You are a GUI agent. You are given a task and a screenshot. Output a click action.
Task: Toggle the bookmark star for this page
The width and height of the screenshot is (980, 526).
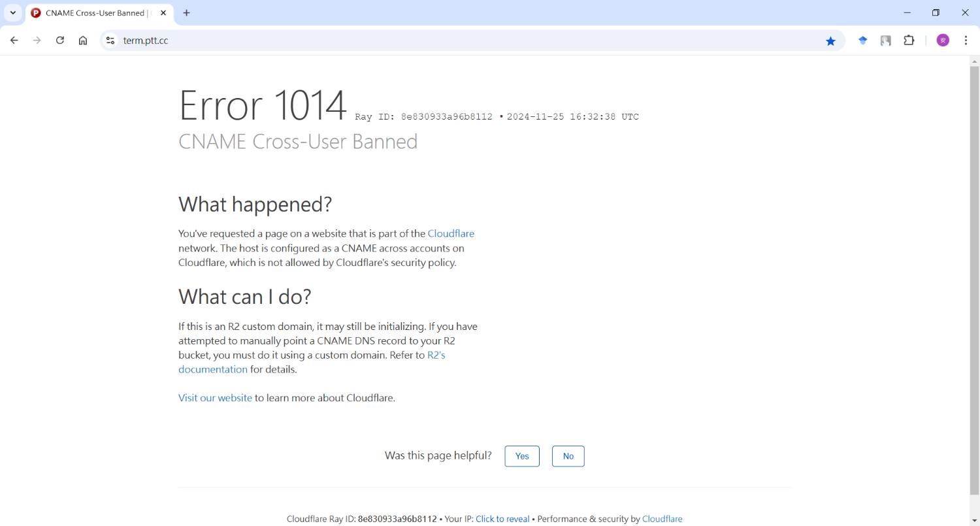point(830,41)
